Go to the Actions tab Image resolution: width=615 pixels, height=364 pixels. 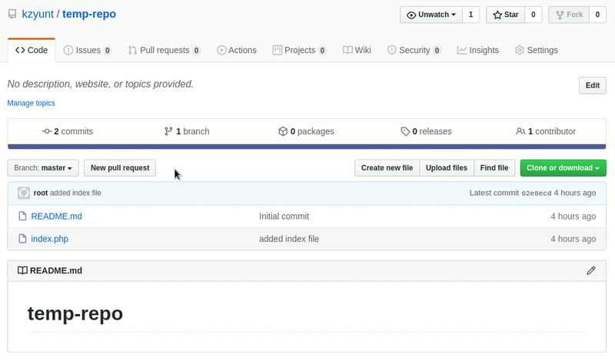(237, 50)
